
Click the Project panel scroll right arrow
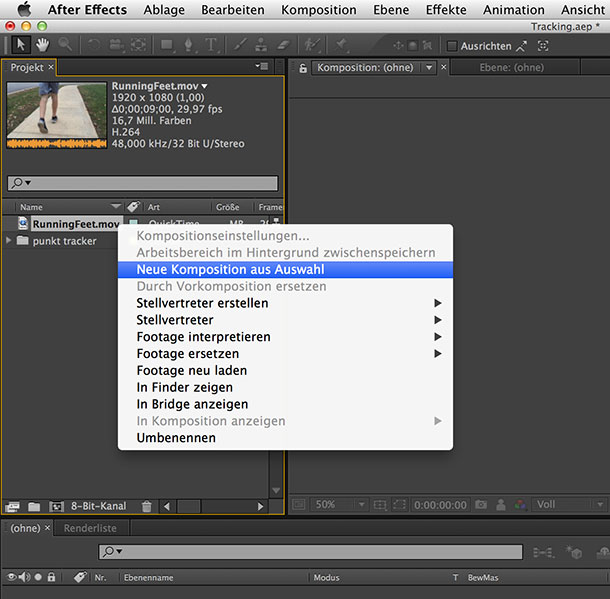click(260, 506)
